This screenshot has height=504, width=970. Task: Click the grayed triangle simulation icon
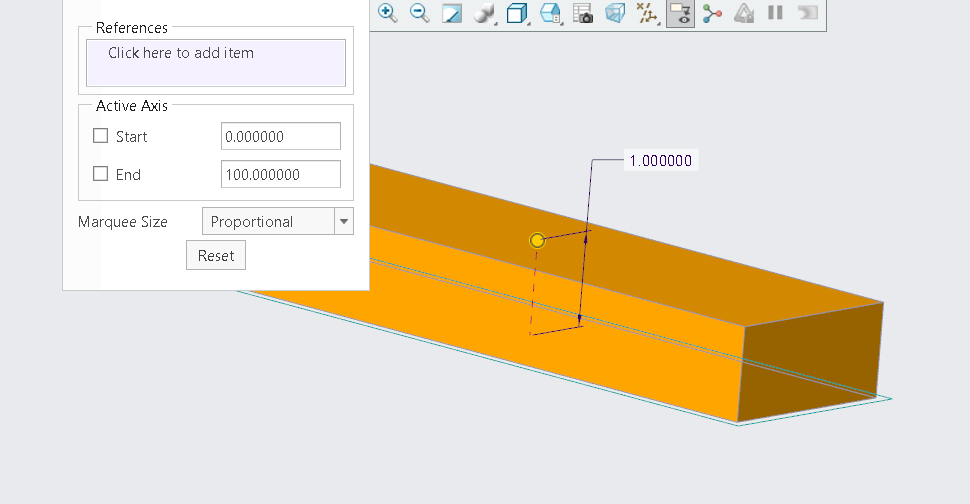744,13
